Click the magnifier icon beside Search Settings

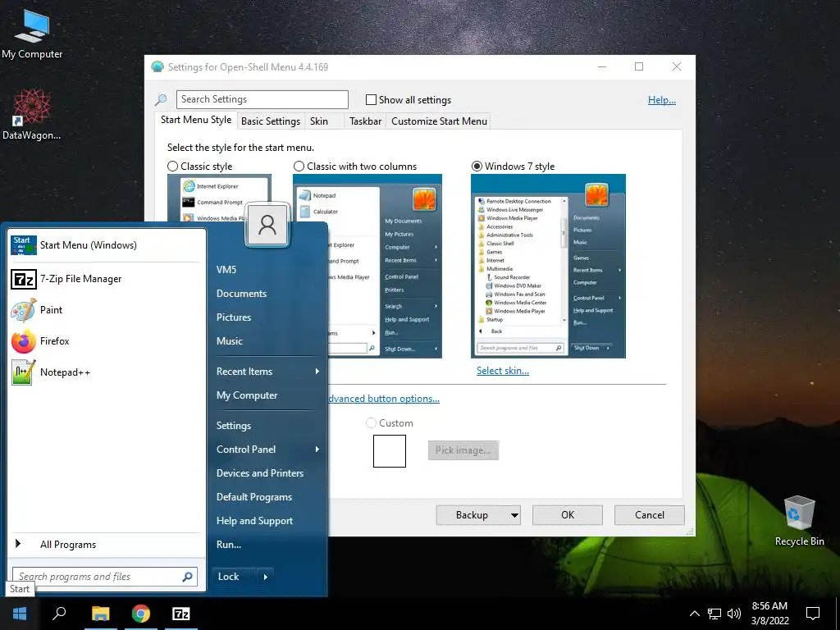[x=161, y=99]
